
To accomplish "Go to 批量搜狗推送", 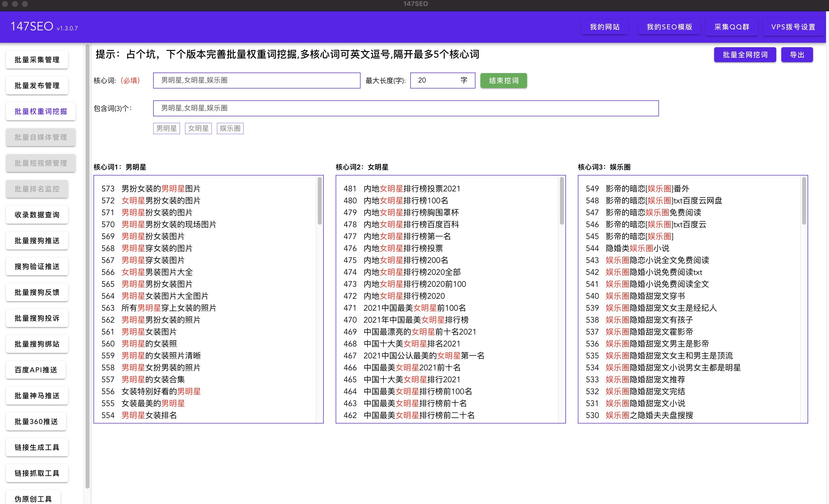I will [x=37, y=241].
